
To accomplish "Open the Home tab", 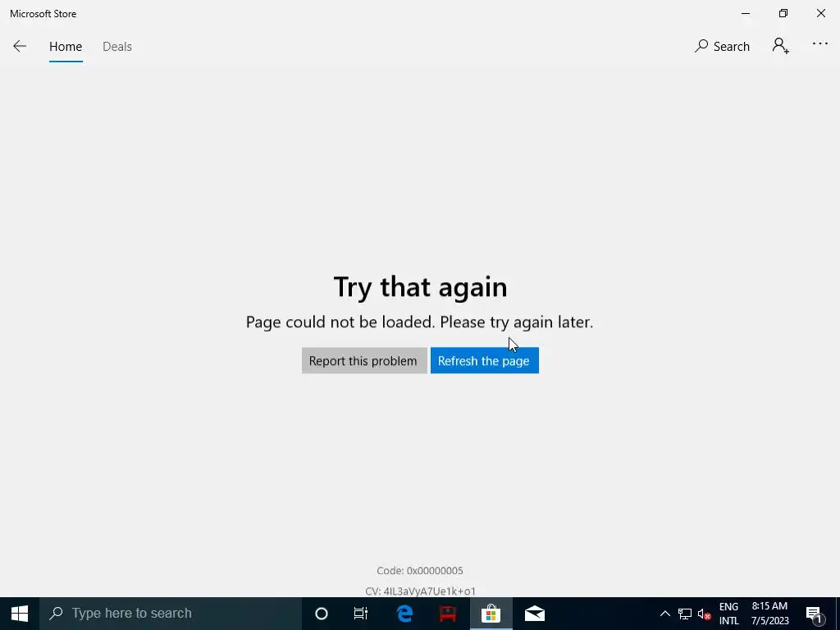I will point(66,47).
